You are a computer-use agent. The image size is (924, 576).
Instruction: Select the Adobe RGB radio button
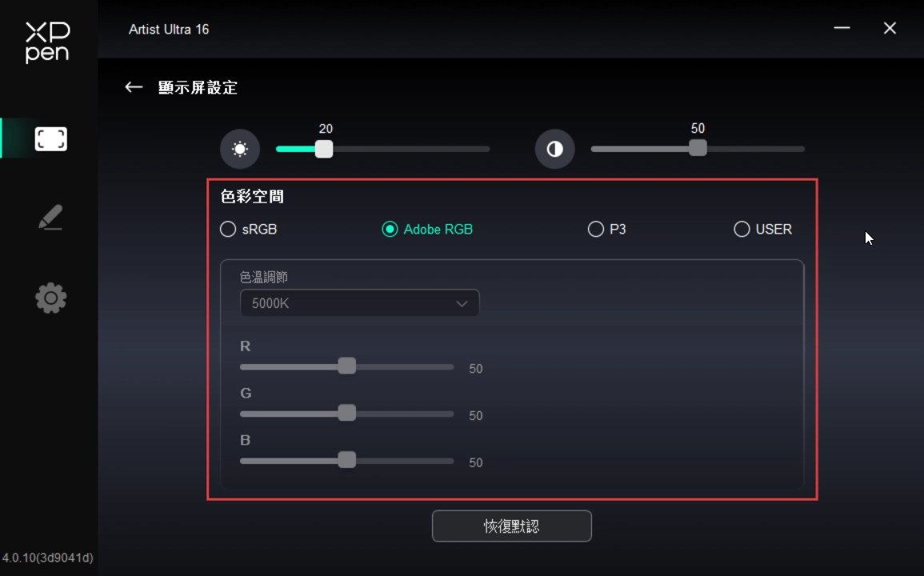390,229
